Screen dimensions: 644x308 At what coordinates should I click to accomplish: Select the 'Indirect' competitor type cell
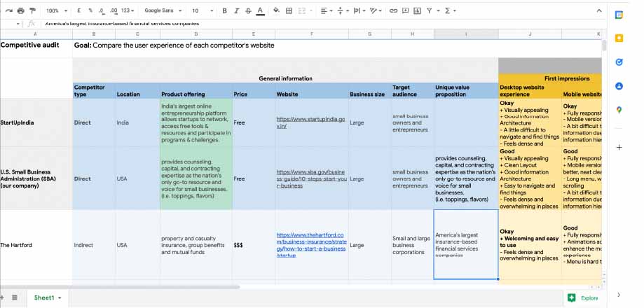pyautogui.click(x=94, y=245)
